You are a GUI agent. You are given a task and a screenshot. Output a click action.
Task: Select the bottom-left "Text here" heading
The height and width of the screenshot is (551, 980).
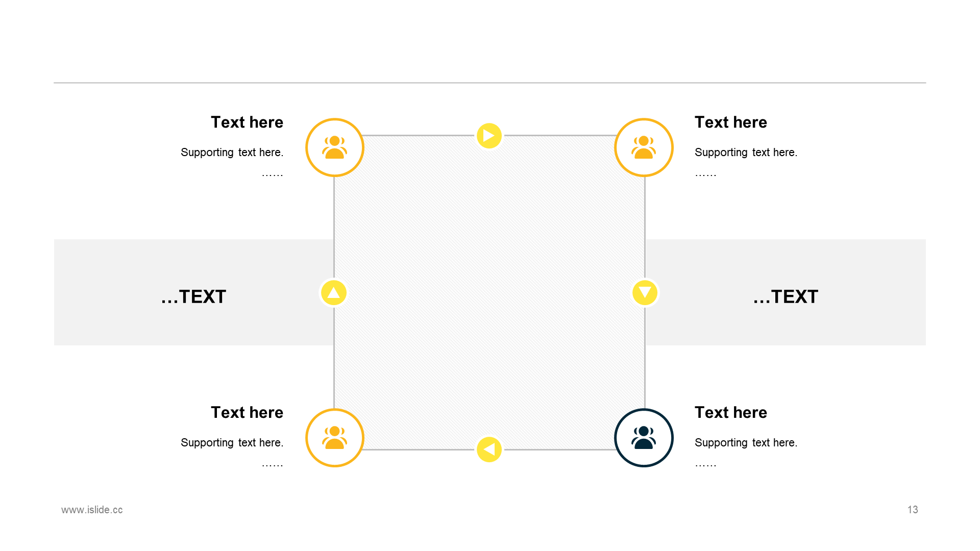pos(247,413)
